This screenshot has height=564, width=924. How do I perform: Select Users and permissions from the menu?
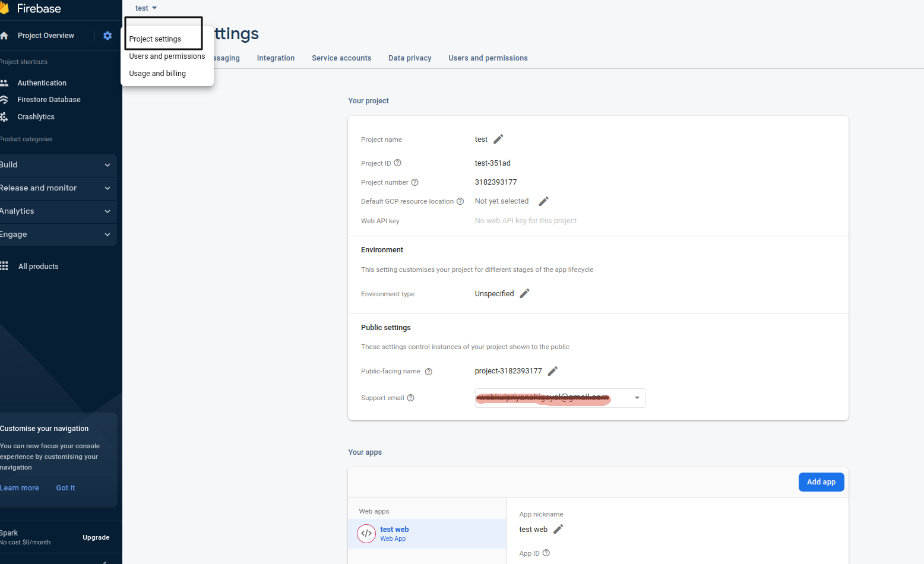(166, 56)
